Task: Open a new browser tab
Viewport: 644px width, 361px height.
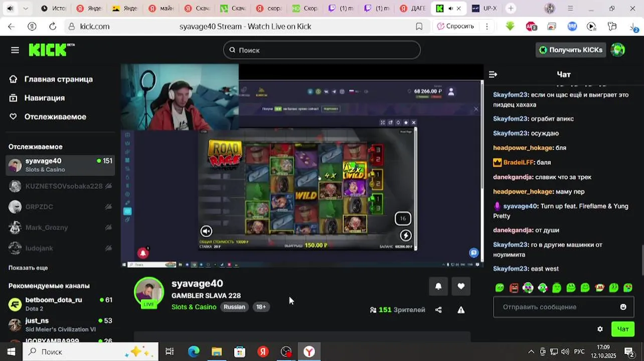Action: (511, 9)
